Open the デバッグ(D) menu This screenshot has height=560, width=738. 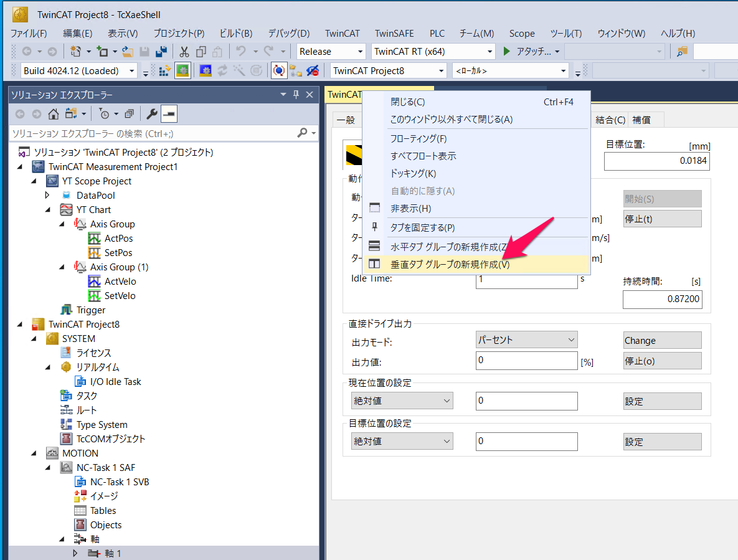tap(288, 34)
